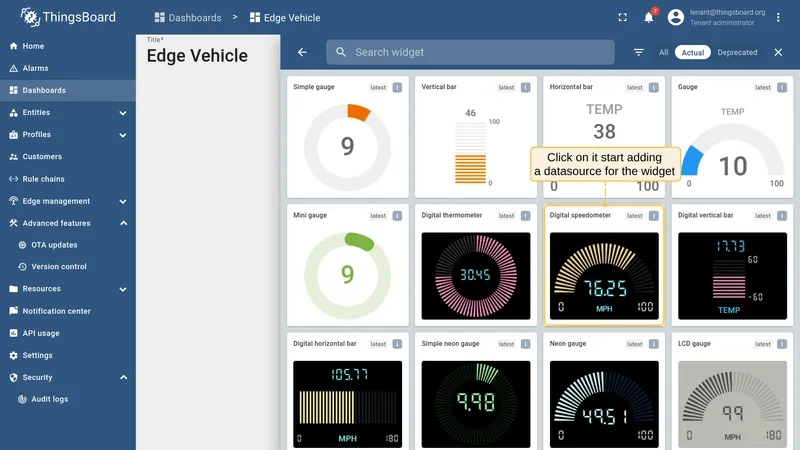
Task: Expand the Edge management menu
Action: (123, 201)
